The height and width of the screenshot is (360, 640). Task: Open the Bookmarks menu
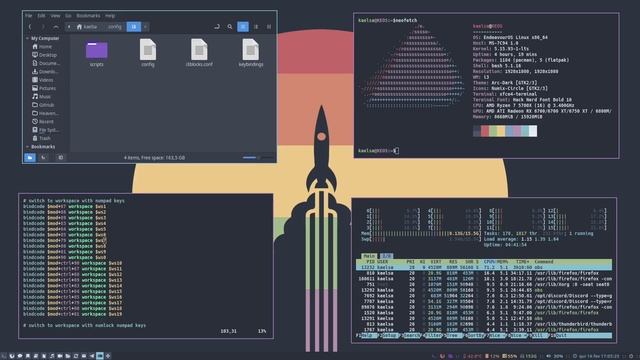point(88,16)
